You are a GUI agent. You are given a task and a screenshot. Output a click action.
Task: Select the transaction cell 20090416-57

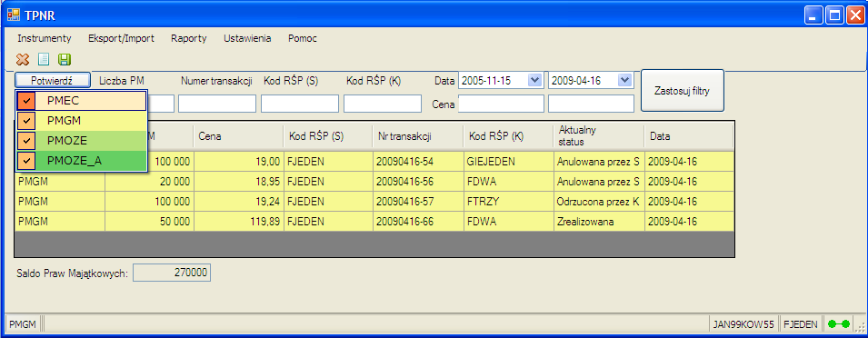click(418, 202)
